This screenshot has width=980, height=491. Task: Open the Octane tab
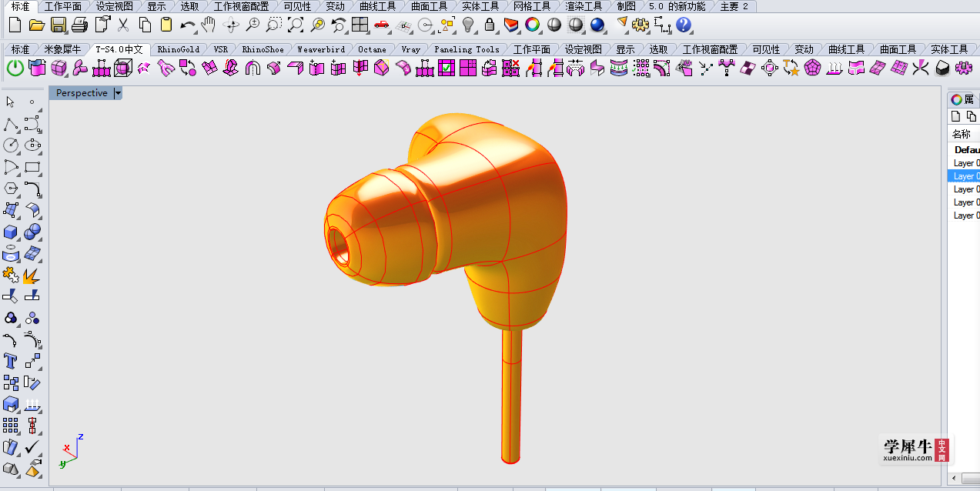pyautogui.click(x=373, y=49)
